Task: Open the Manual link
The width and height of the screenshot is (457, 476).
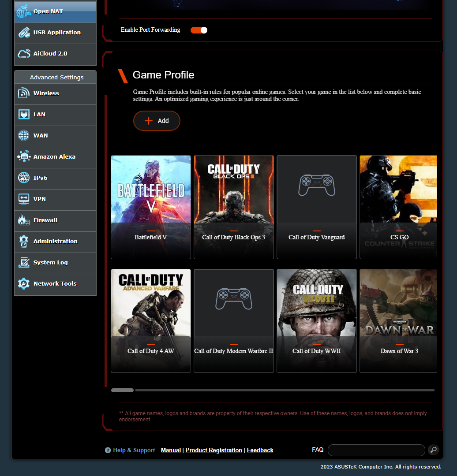Action: pos(171,450)
